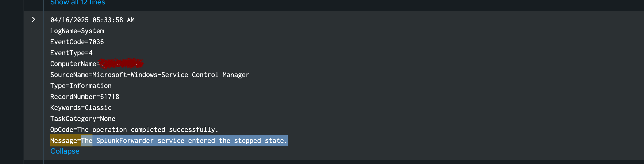
Task: Click the redacted ComputerName value
Action: point(121,64)
